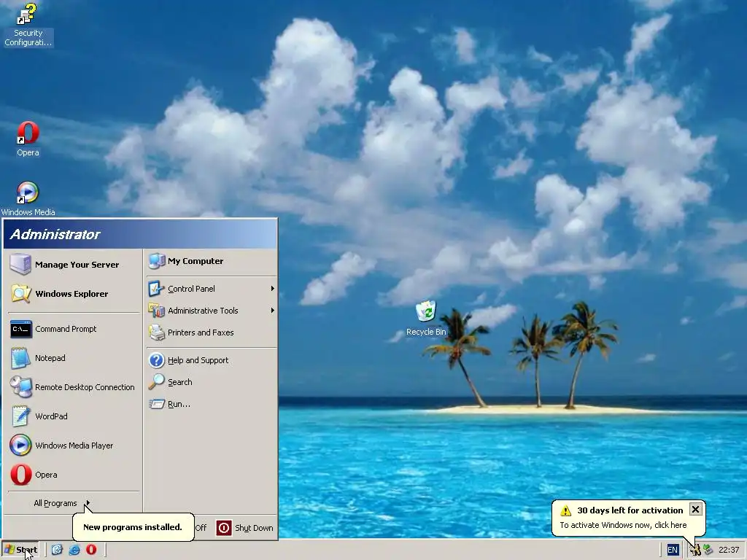This screenshot has width=747, height=560.
Task: Open the Opera desktop shortcut icon
Action: [28, 133]
